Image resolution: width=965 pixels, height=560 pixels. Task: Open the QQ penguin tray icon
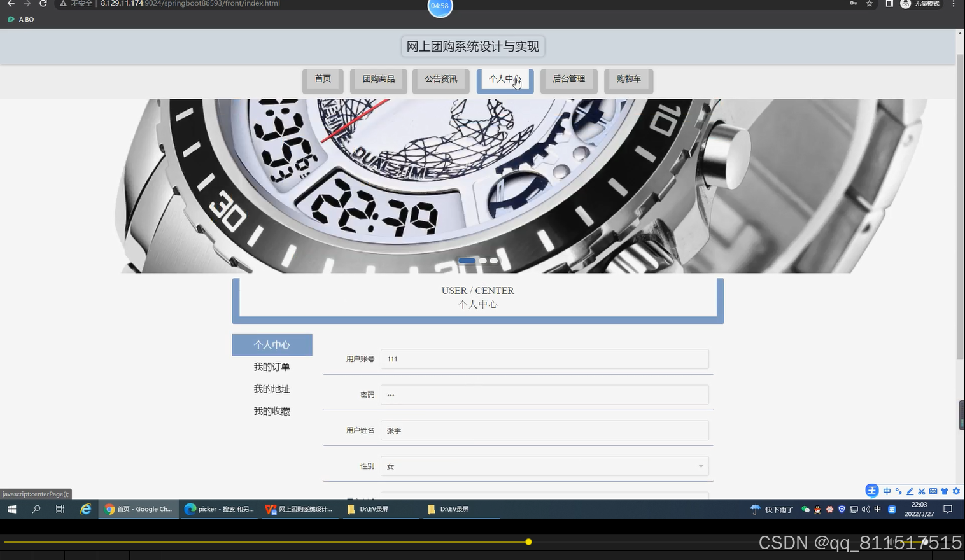coord(818,509)
